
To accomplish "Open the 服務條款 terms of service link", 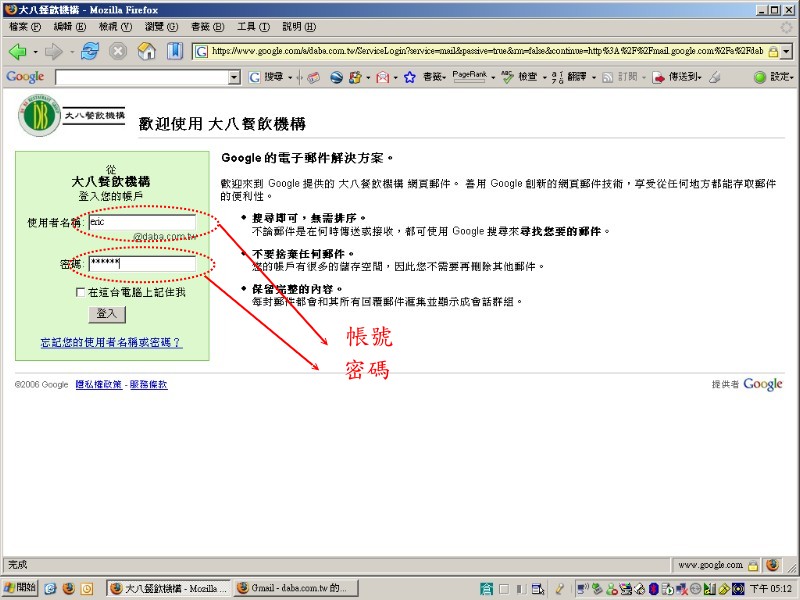I will click(x=148, y=384).
